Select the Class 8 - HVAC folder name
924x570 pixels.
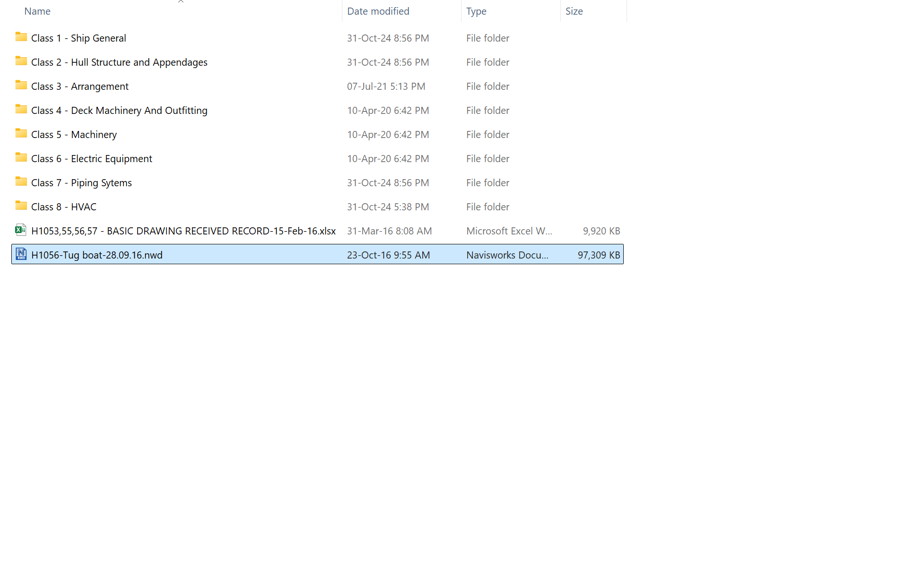click(x=64, y=207)
